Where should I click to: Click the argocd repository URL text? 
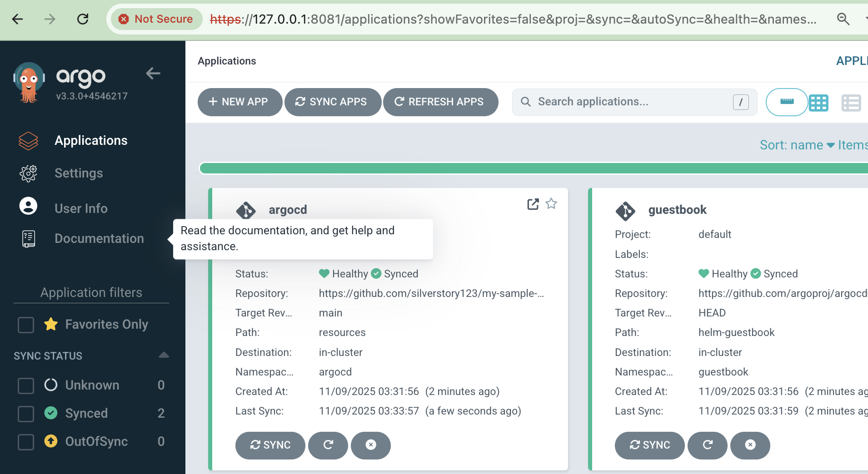coord(431,293)
